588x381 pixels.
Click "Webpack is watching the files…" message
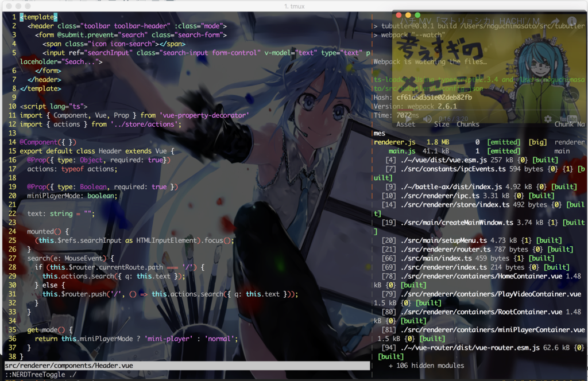coord(430,62)
